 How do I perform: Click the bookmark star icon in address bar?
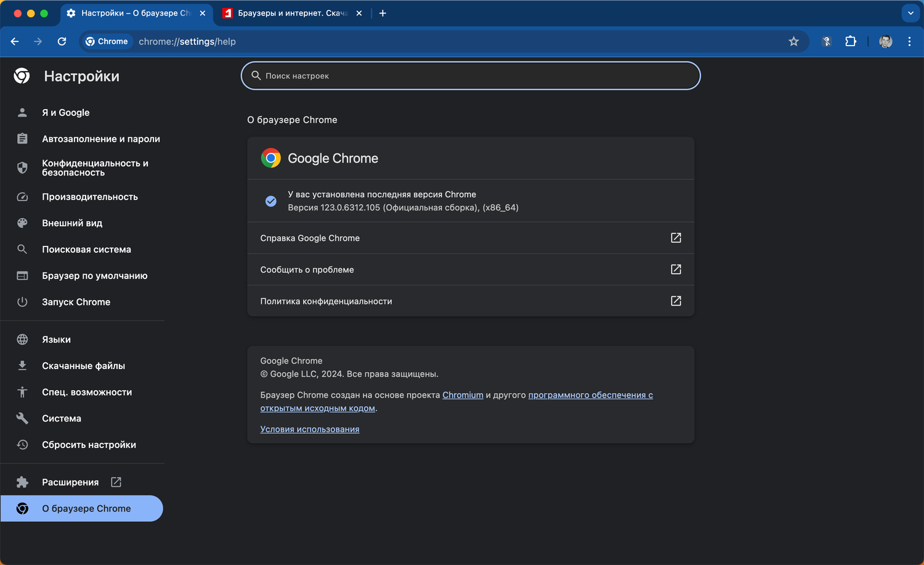coord(793,41)
